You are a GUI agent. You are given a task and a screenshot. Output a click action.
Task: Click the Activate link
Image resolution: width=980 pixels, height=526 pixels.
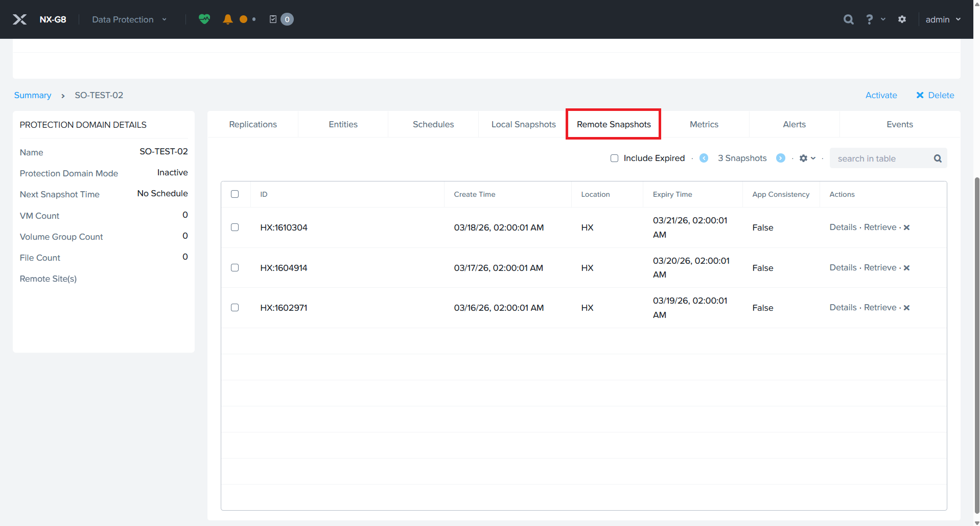tap(881, 95)
